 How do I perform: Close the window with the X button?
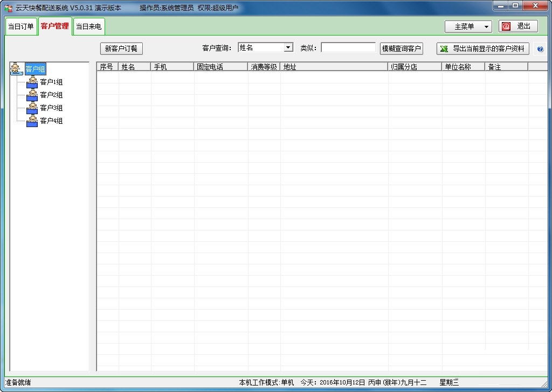[535, 5]
